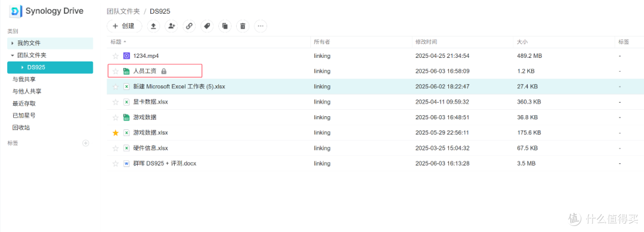
Task: Open the 显卡数据.xlsx file name
Action: 150,102
